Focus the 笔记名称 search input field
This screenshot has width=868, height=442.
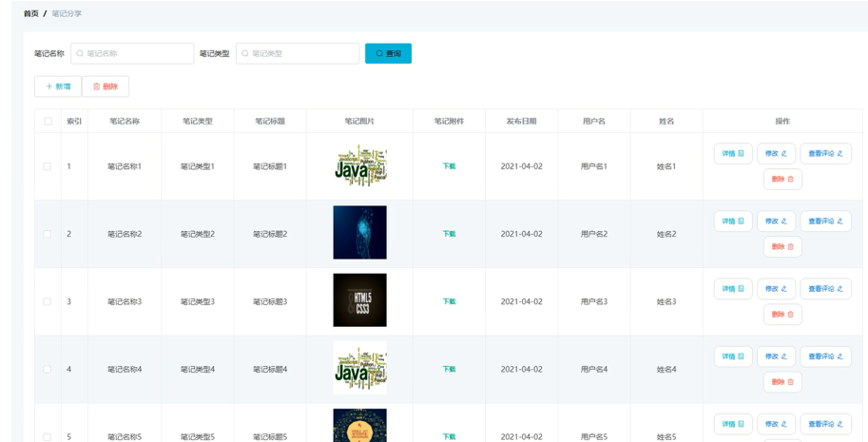tap(132, 53)
